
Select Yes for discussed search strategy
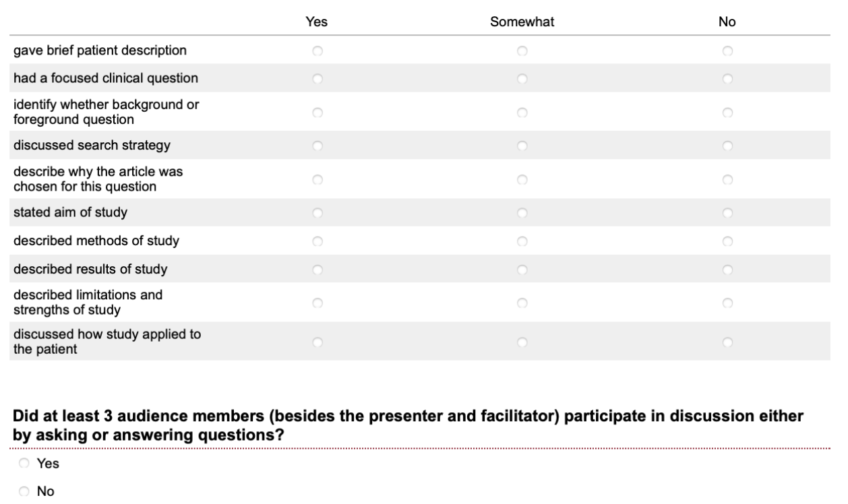click(317, 145)
